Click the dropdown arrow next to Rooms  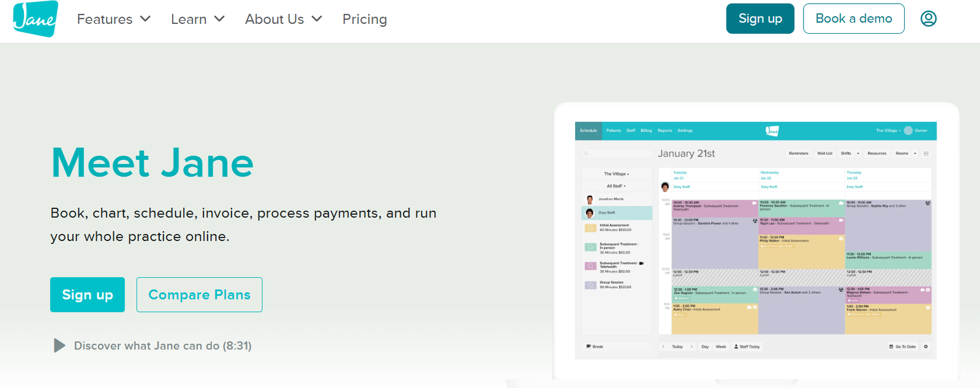(x=915, y=153)
